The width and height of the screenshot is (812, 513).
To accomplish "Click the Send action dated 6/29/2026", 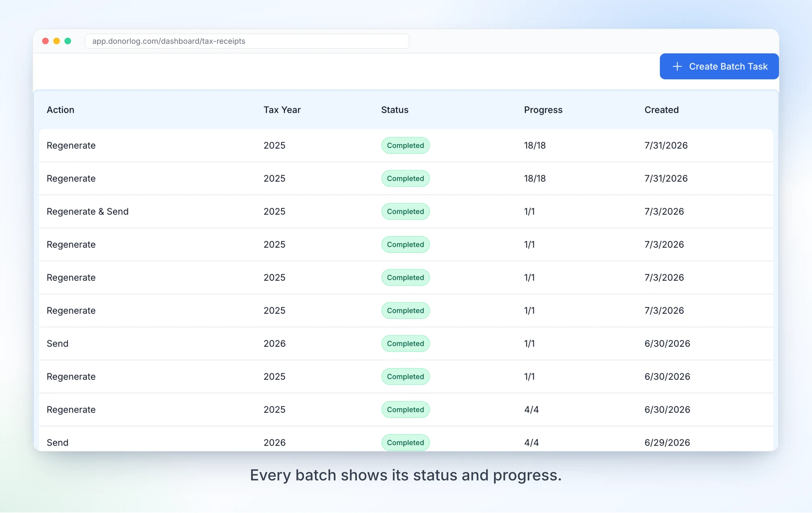I will click(x=58, y=443).
